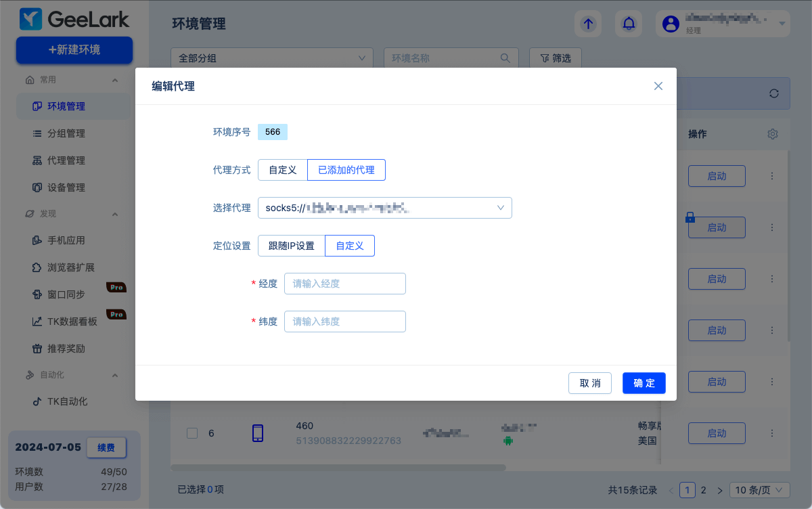Open 代理管理 in the sidebar
Viewport: 812px width, 509px height.
pyautogui.click(x=66, y=160)
